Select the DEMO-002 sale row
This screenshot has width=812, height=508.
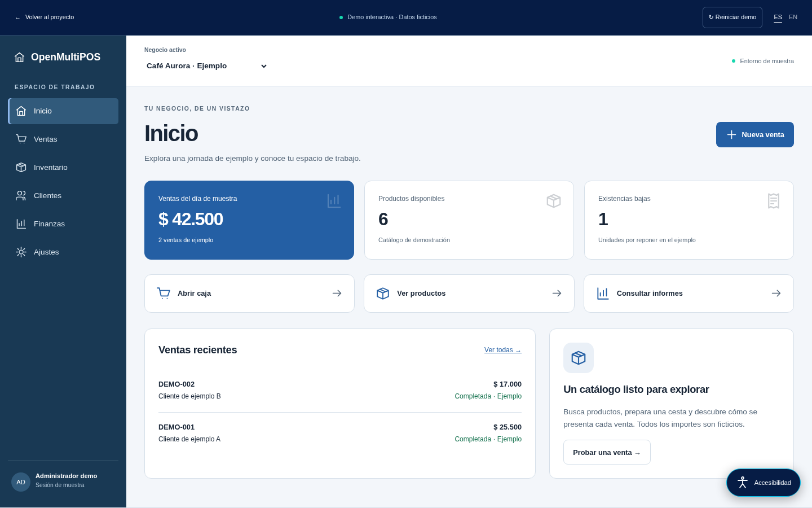tap(340, 390)
